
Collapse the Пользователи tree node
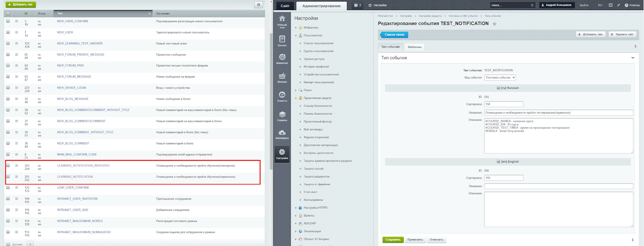click(296, 35)
